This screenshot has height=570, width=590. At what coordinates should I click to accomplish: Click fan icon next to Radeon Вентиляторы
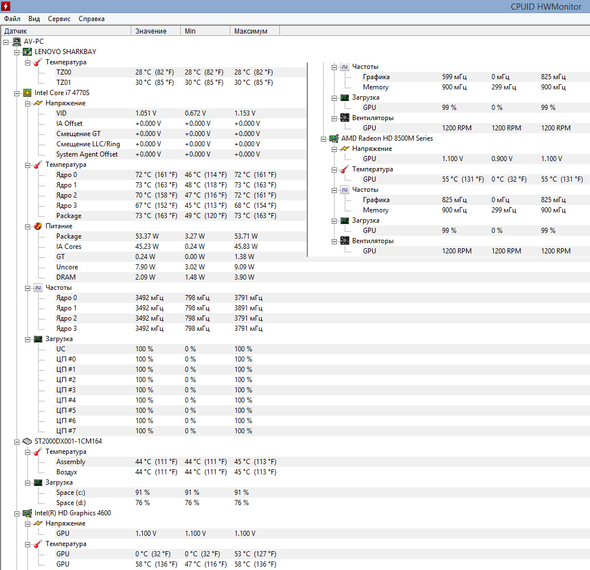coord(345,241)
